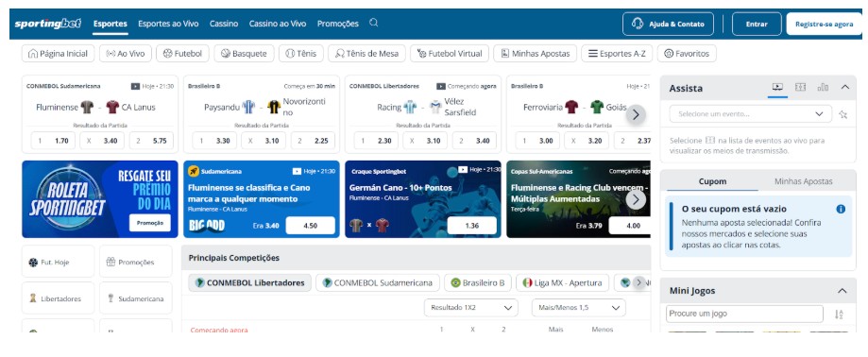Open Promoções in top navigation
Viewport: 868px width, 357px height.
click(338, 24)
